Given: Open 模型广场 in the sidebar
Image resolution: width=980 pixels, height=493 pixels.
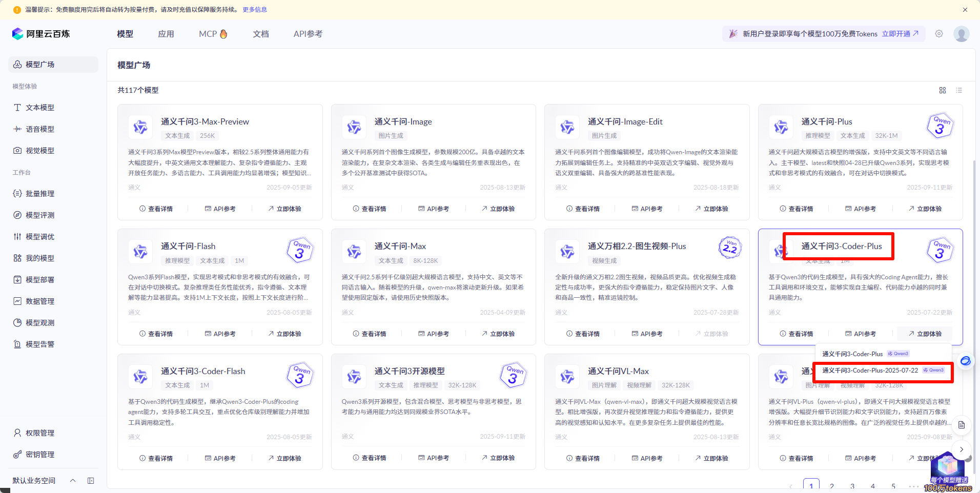Looking at the screenshot, I should click(53, 65).
